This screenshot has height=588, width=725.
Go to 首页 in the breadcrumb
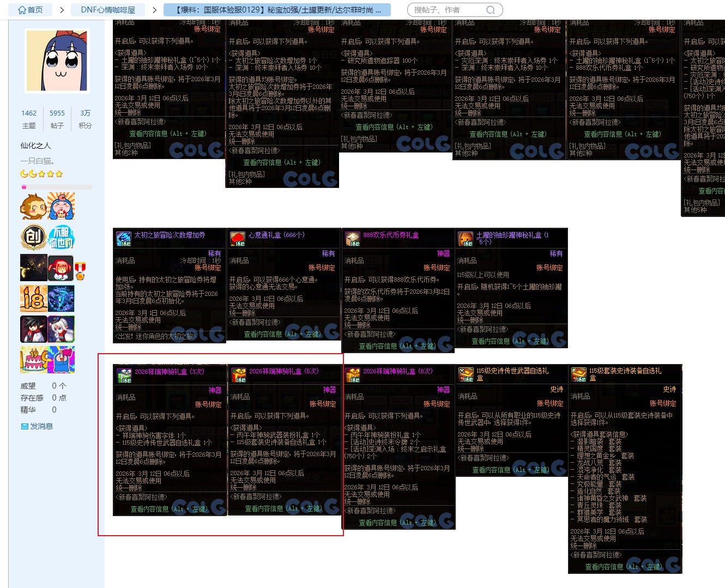[x=31, y=10]
